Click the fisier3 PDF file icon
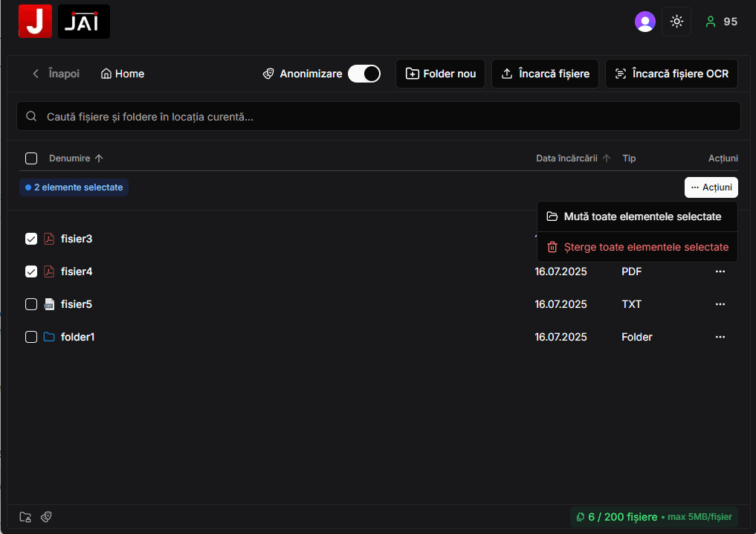This screenshot has width=756, height=534. tap(49, 239)
